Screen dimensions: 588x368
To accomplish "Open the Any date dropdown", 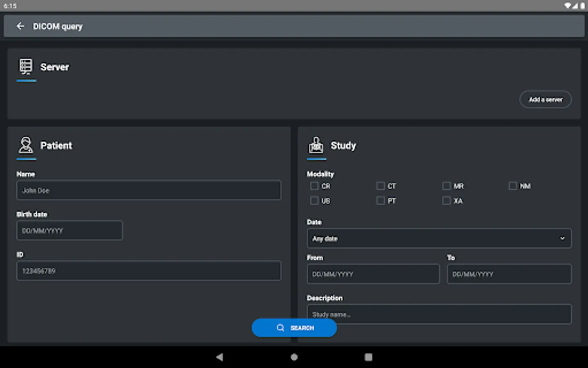I will (439, 238).
